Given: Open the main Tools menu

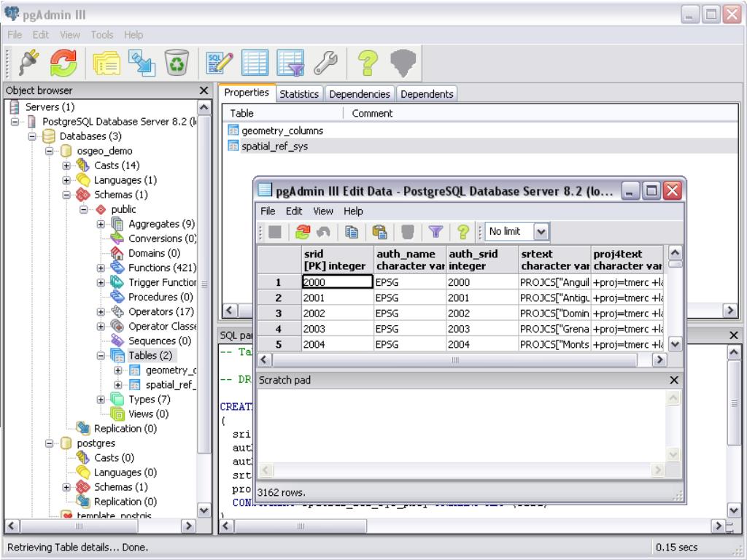Looking at the screenshot, I should tap(102, 35).
